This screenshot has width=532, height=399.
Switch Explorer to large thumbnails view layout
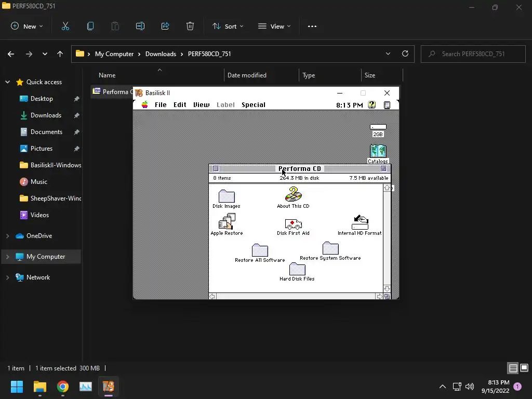524,368
